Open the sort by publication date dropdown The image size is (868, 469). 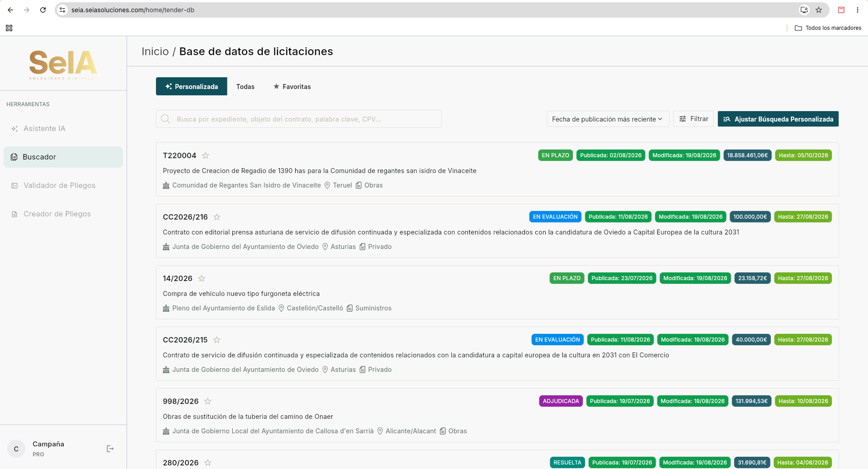point(608,119)
